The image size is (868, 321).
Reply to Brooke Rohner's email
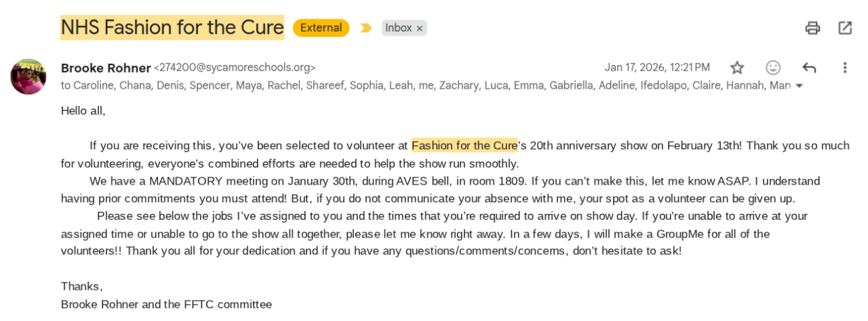[x=809, y=67]
